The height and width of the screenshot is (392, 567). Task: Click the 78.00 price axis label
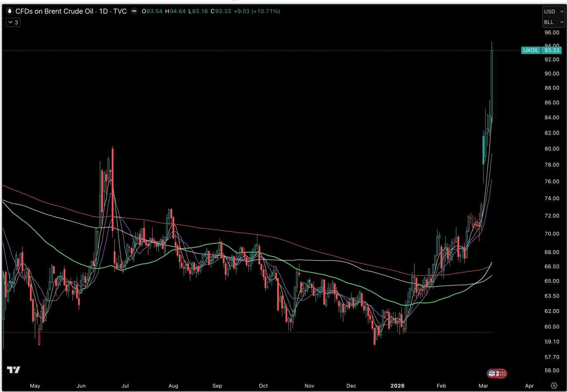pyautogui.click(x=552, y=165)
